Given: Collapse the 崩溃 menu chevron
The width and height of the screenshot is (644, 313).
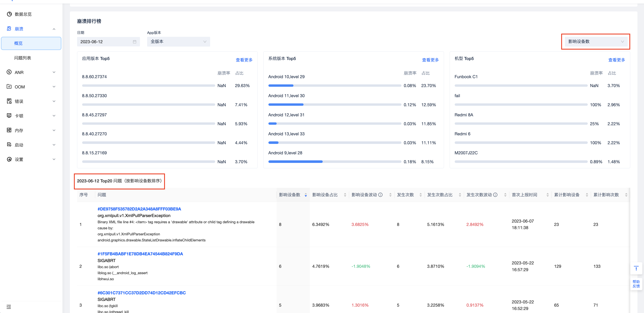Looking at the screenshot, I should point(54,29).
